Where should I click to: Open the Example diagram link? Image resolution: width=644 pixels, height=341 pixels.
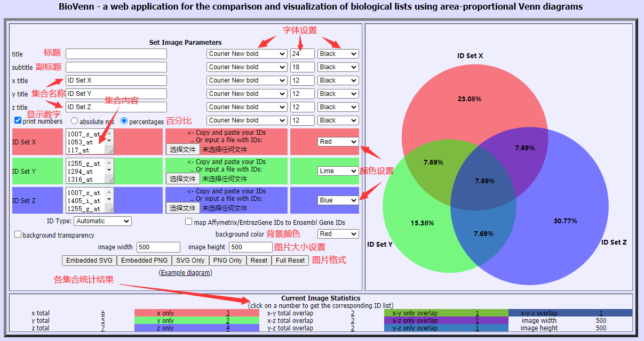[x=185, y=272]
